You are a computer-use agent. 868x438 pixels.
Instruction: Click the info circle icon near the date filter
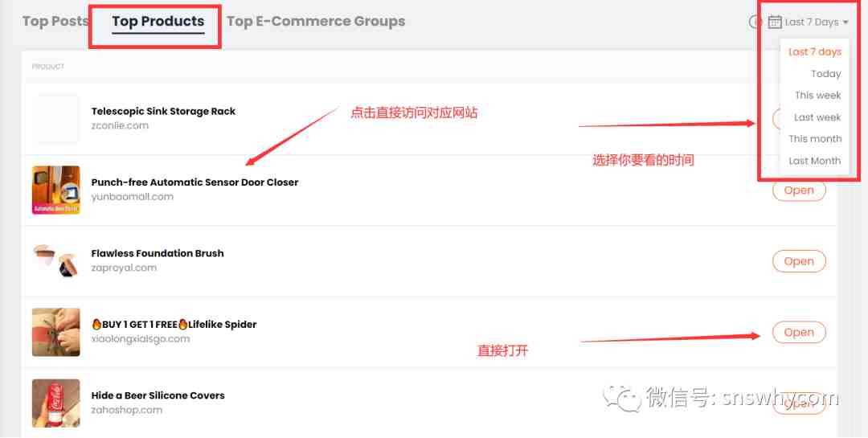[x=754, y=23]
